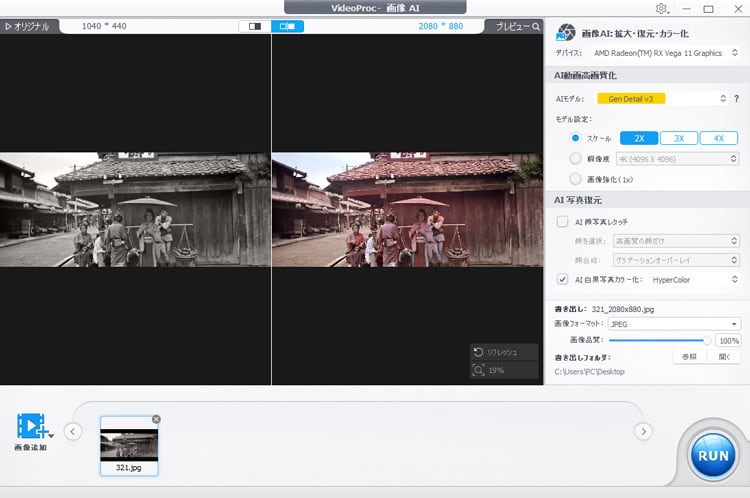The width and height of the screenshot is (750, 498).
Task: Click the original image preview pane
Action: (x=135, y=210)
